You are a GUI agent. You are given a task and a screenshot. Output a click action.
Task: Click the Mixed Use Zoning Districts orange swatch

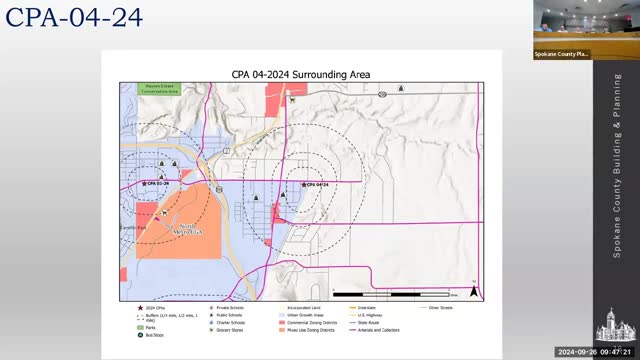coord(282,330)
